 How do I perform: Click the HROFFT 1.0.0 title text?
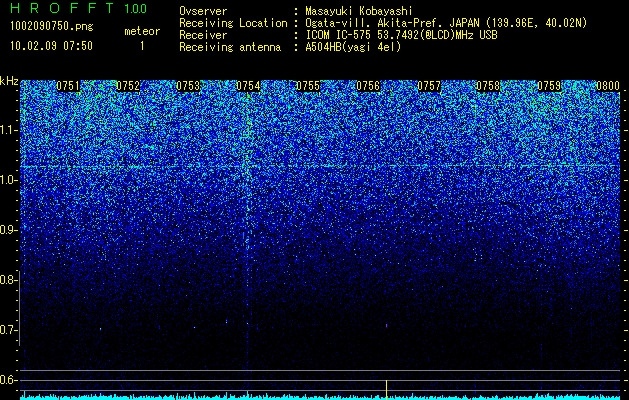[x=78, y=8]
